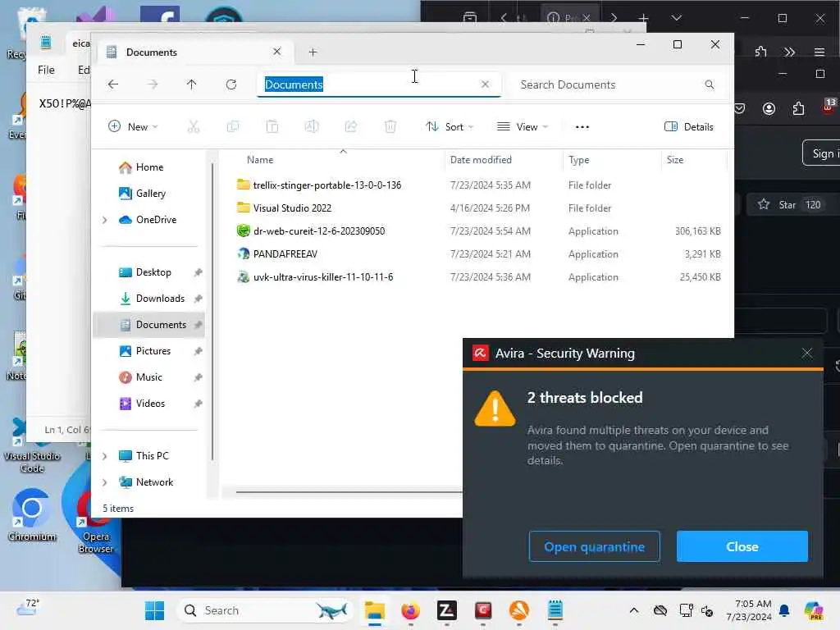Dismiss Avira warning with X icon
The width and height of the screenshot is (840, 630).
click(x=807, y=353)
